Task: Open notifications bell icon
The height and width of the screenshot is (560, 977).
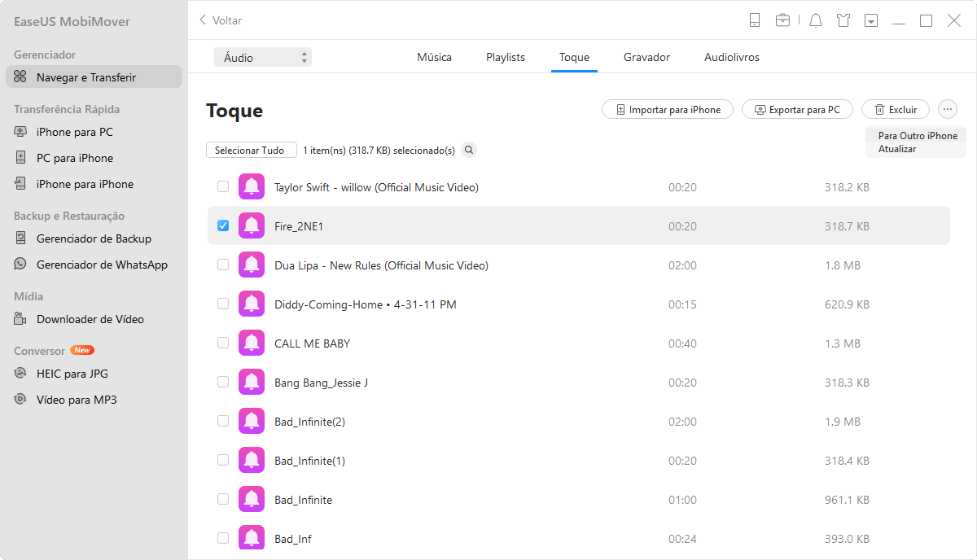Action: (816, 20)
